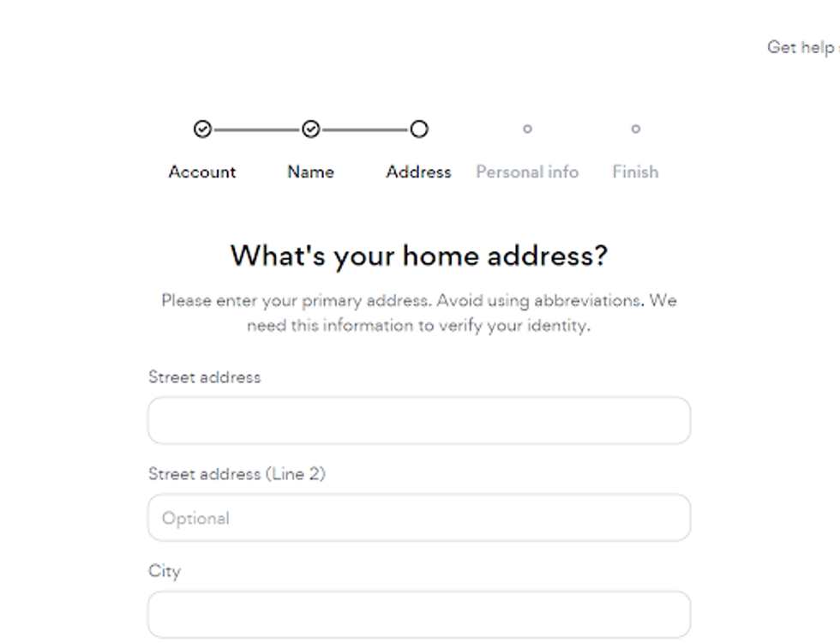Click the Address step circle indicator
The image size is (840, 643).
[418, 129]
